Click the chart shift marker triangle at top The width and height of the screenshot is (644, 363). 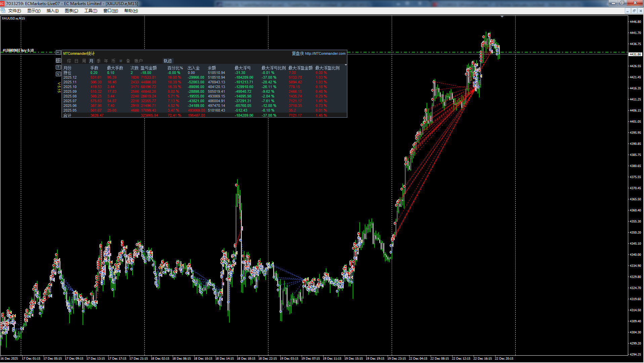tap(502, 16)
